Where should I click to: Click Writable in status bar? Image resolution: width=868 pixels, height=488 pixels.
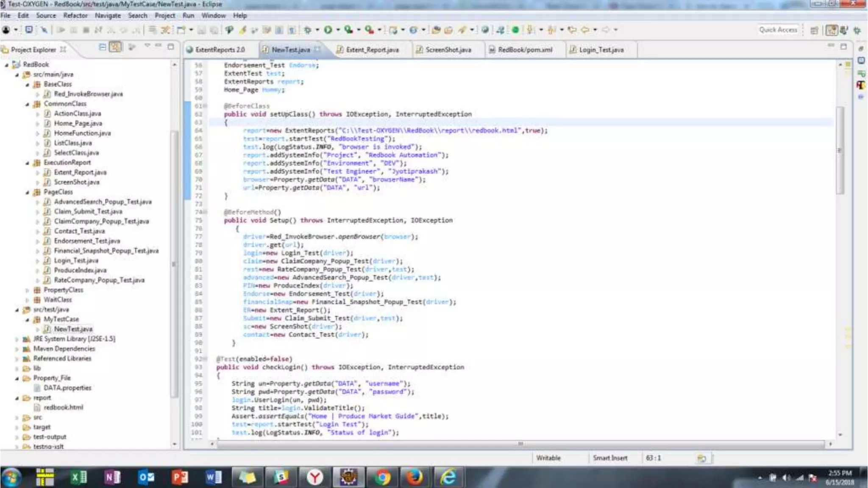(x=548, y=458)
